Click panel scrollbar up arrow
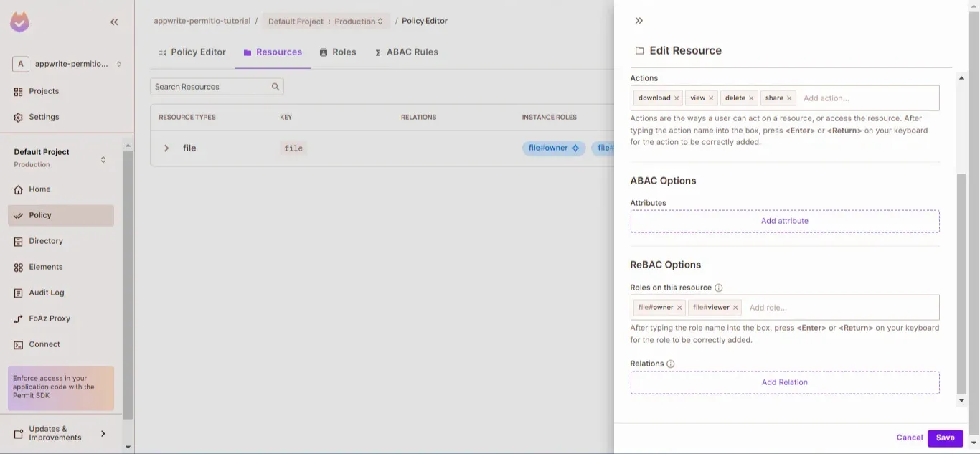Viewport: 980px width, 454px height. (x=962, y=77)
